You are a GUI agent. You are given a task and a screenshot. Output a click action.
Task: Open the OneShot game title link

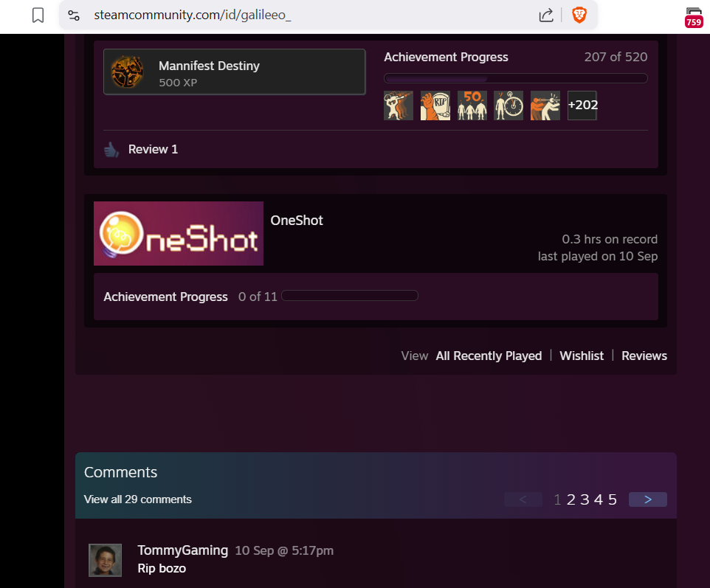[x=297, y=221]
